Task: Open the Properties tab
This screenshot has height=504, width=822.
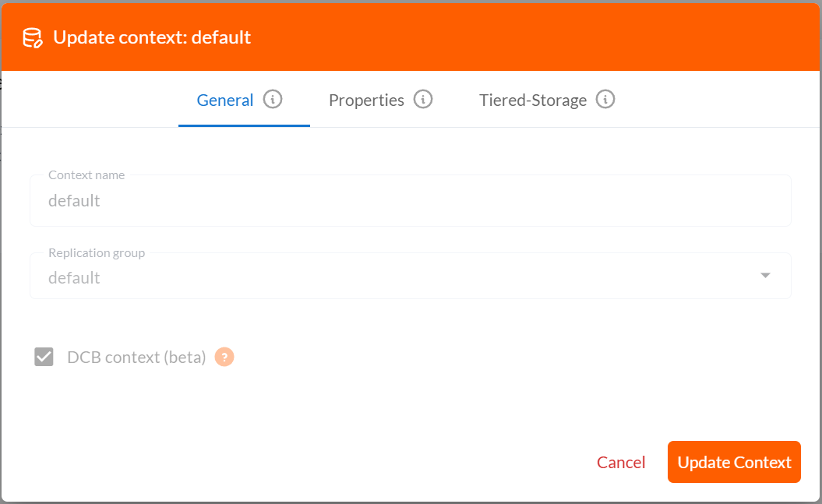Action: (x=366, y=100)
